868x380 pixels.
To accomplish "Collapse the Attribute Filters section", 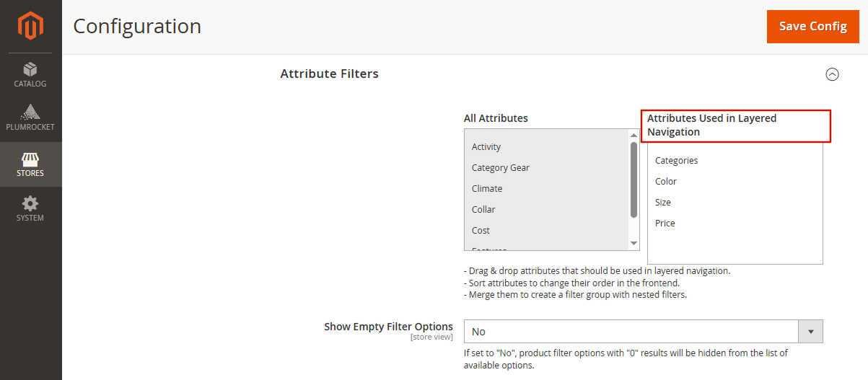I will tap(832, 74).
